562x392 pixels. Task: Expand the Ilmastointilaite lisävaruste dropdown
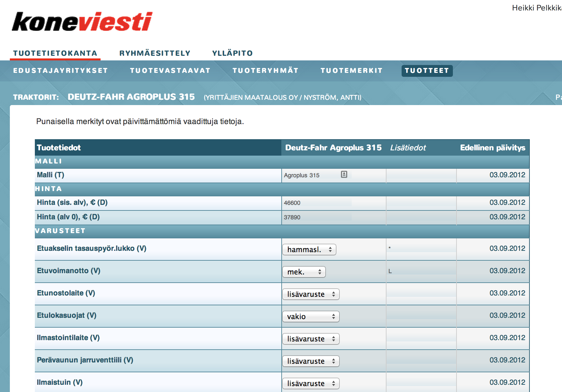click(311, 339)
